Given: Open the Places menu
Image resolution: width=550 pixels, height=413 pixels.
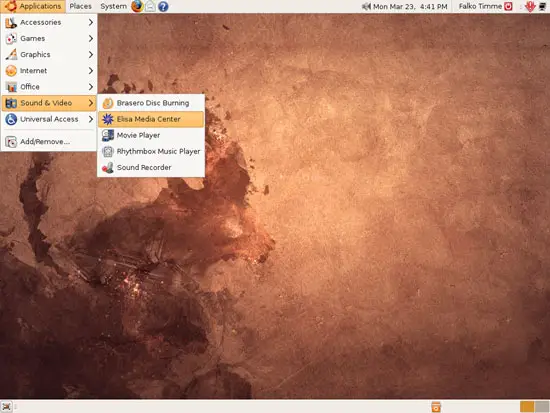Looking at the screenshot, I should tap(80, 6).
